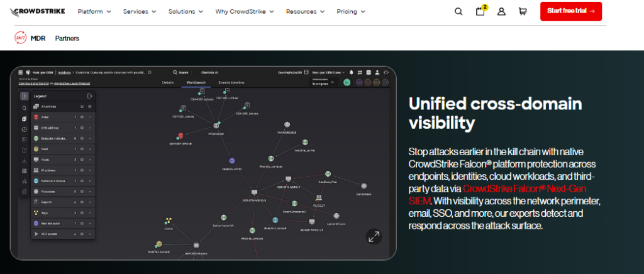Click the CrowdStrike logo

tap(37, 11)
